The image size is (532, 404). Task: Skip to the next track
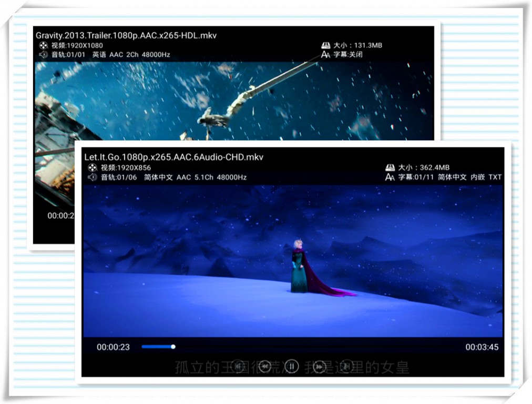point(345,365)
